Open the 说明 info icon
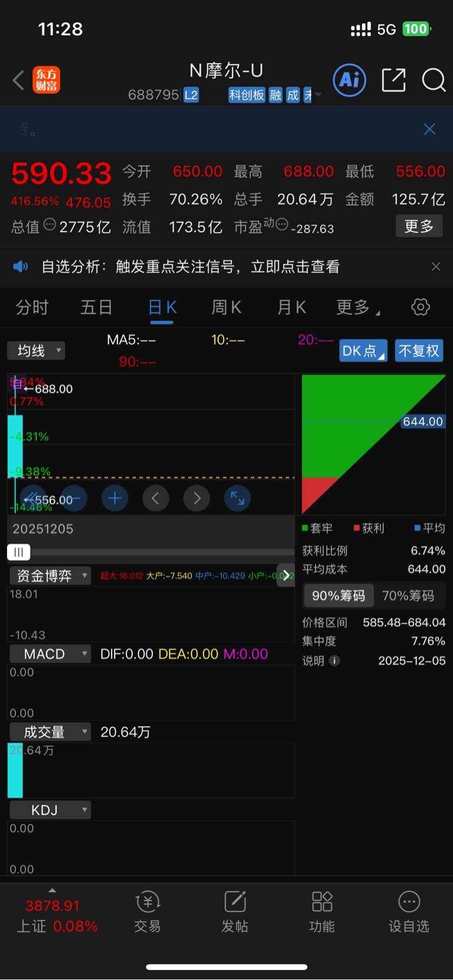Screen dimensions: 453x980 (x=334, y=661)
